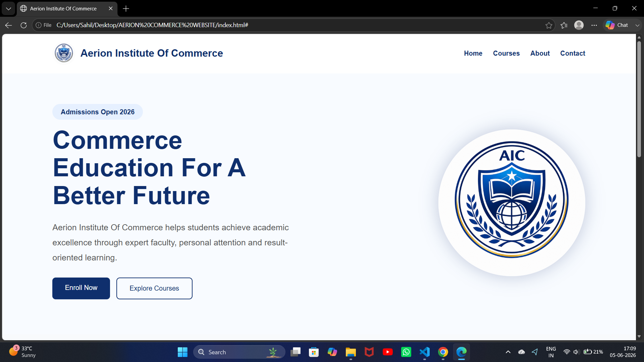Click the File info icon in the address bar
644x362 pixels.
[x=39, y=25]
